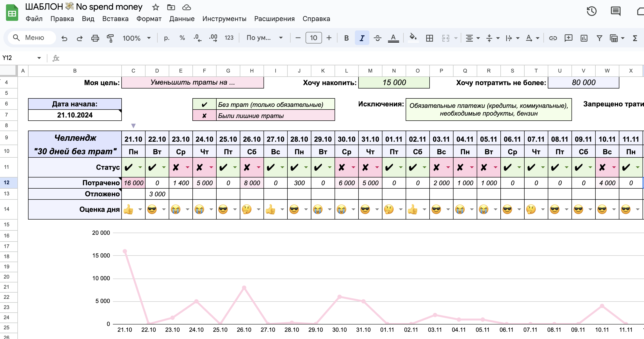This screenshot has height=339, width=644.
Task: Open the Формат menu
Action: pos(149,19)
